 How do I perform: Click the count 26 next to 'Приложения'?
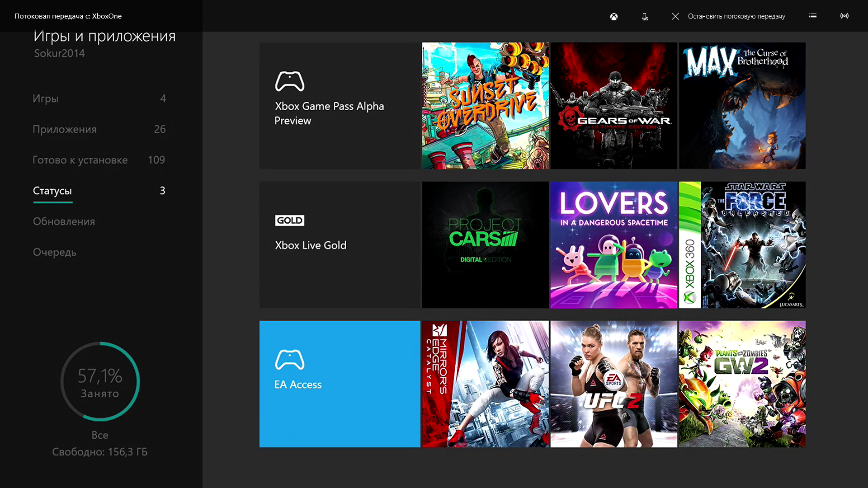160,129
